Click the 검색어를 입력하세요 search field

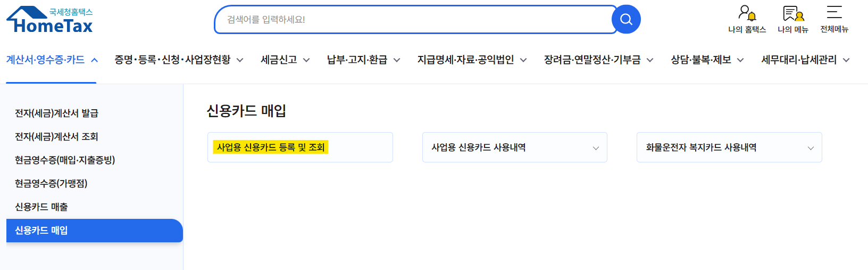point(415,20)
